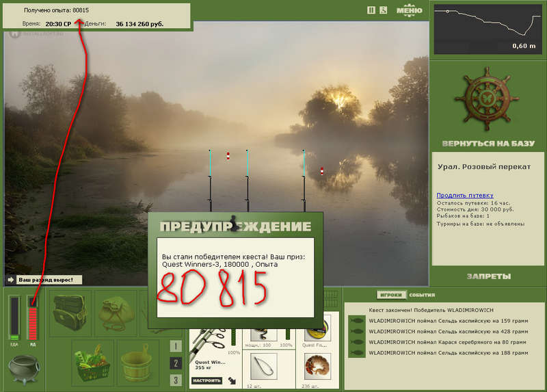Click the event row Сельдь каспийскую 428 грамм
547x392 pixels.
tap(449, 332)
